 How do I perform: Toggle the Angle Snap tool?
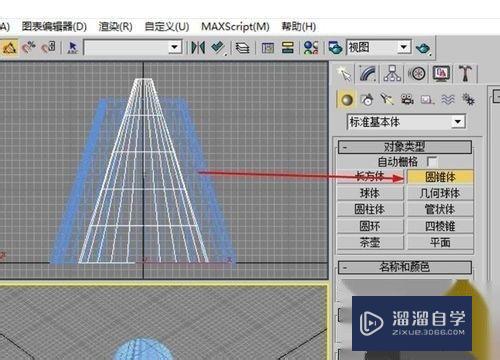click(9, 48)
